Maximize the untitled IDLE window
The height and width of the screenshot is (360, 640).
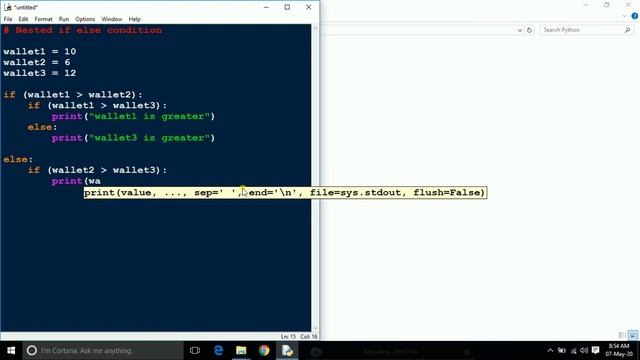coord(287,7)
